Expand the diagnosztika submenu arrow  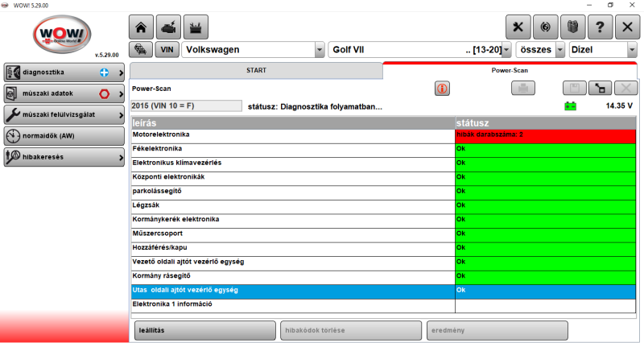pyautogui.click(x=121, y=72)
